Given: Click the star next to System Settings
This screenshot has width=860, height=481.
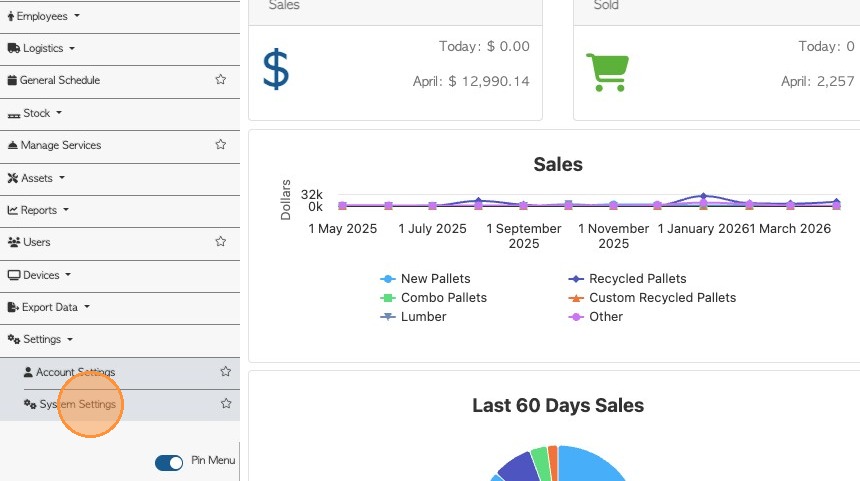Looking at the screenshot, I should [225, 404].
